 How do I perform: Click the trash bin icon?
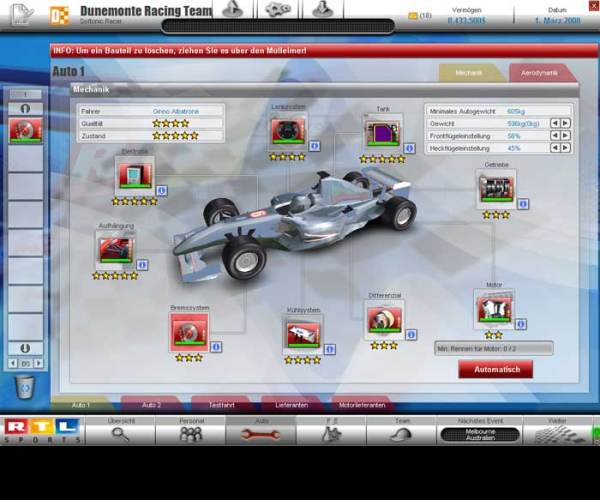click(25, 387)
